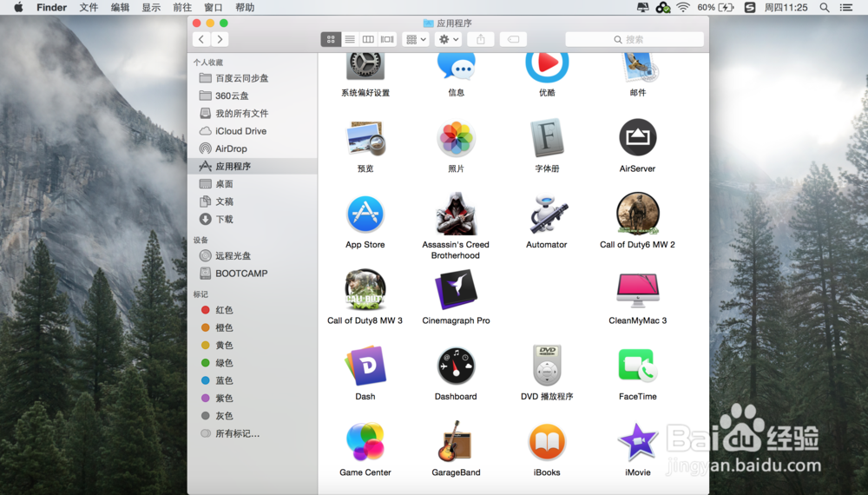Image resolution: width=868 pixels, height=495 pixels.
Task: Switch to icon view in toolbar
Action: (331, 39)
